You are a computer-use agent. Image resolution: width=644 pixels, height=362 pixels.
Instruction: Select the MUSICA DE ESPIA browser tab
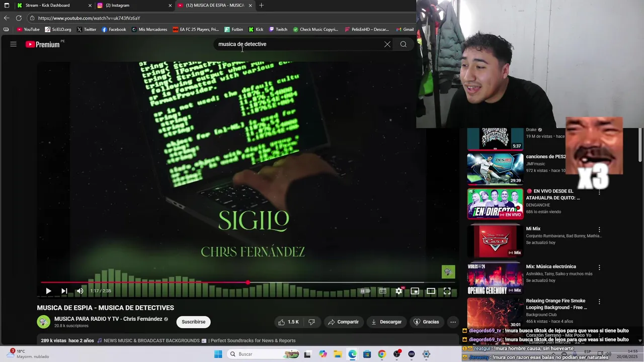click(x=215, y=6)
